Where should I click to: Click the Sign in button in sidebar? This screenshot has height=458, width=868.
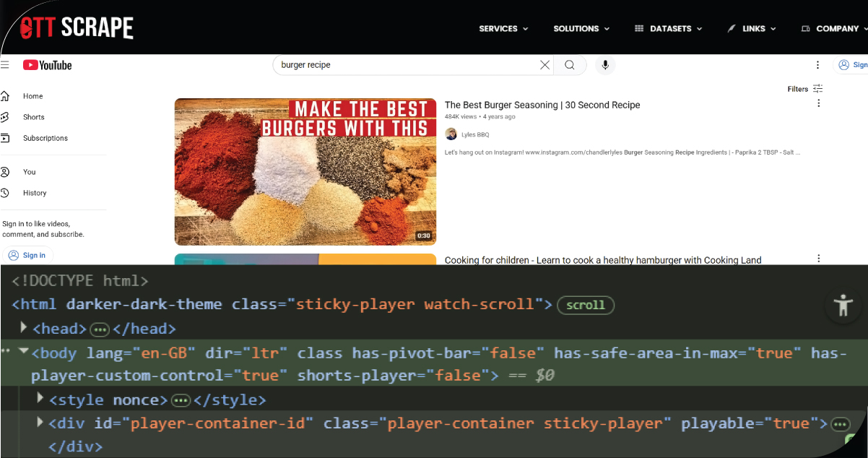tap(27, 255)
